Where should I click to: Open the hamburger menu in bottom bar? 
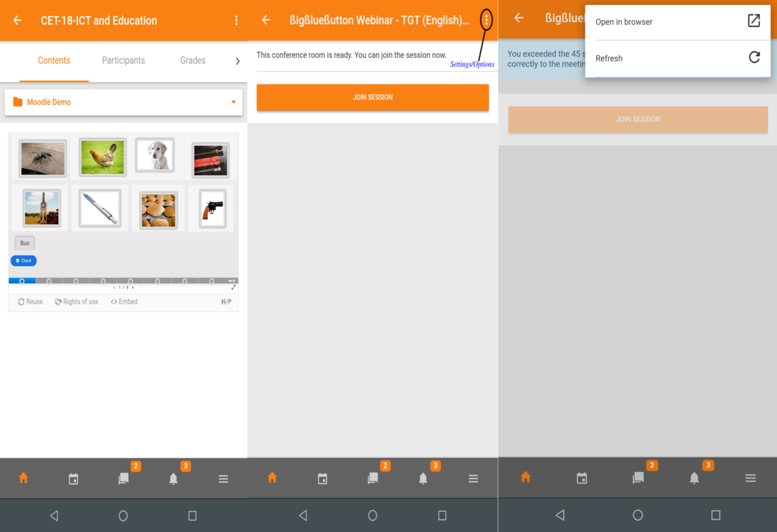point(223,478)
